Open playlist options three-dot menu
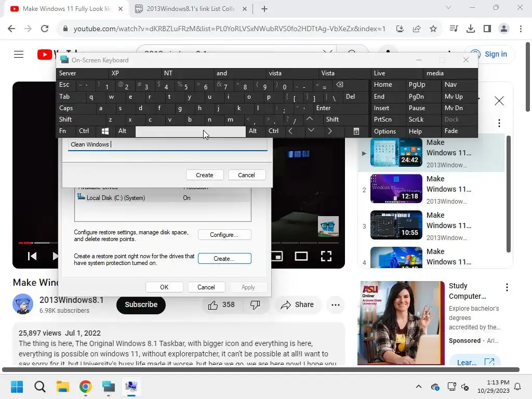The image size is (532, 399). coord(499,123)
